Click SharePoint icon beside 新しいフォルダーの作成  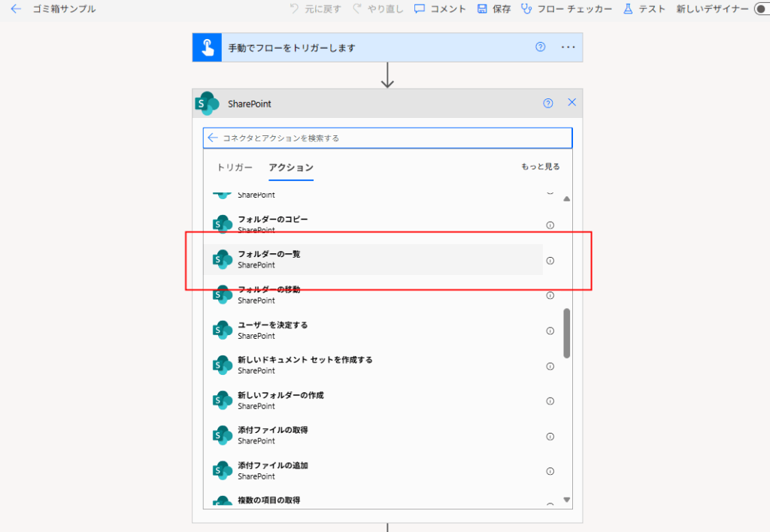pos(223,401)
